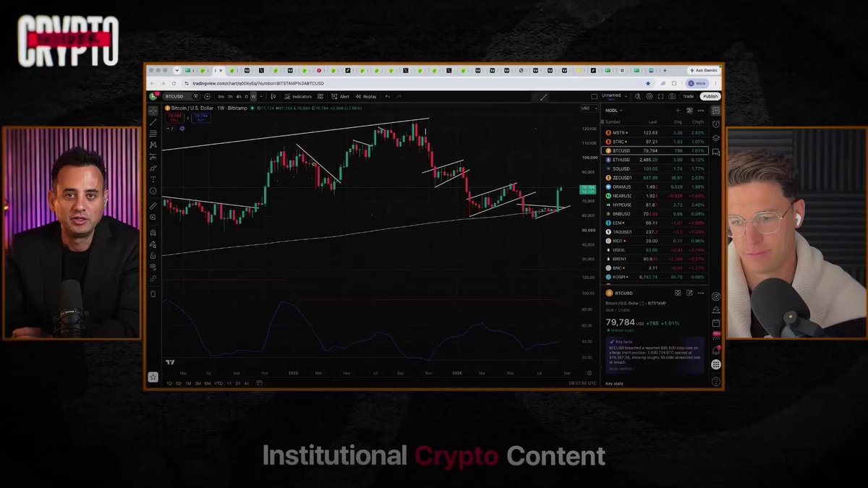Toggle magnet mode for drawings
The height and width of the screenshot is (488, 868).
(153, 233)
